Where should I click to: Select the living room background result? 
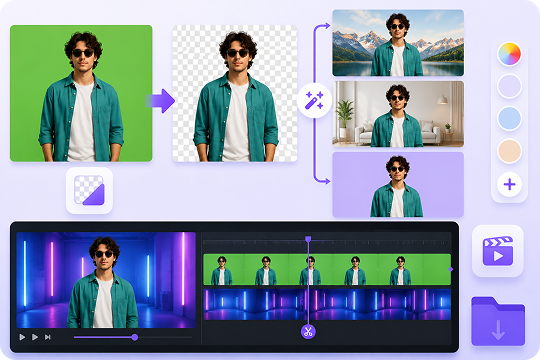(x=398, y=114)
